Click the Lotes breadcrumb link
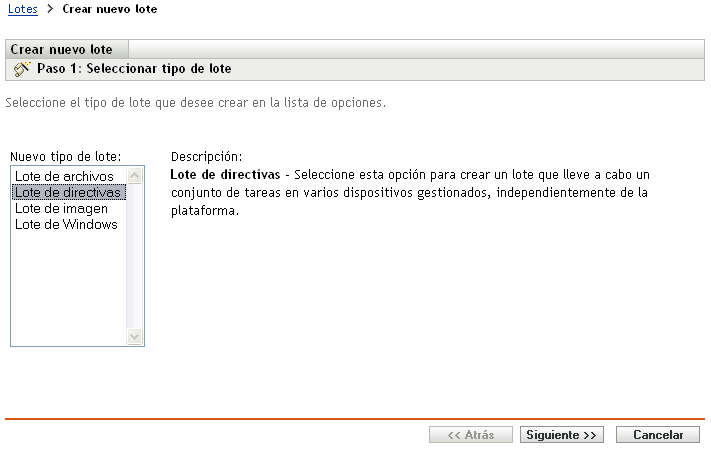This screenshot has width=711, height=450. click(22, 9)
